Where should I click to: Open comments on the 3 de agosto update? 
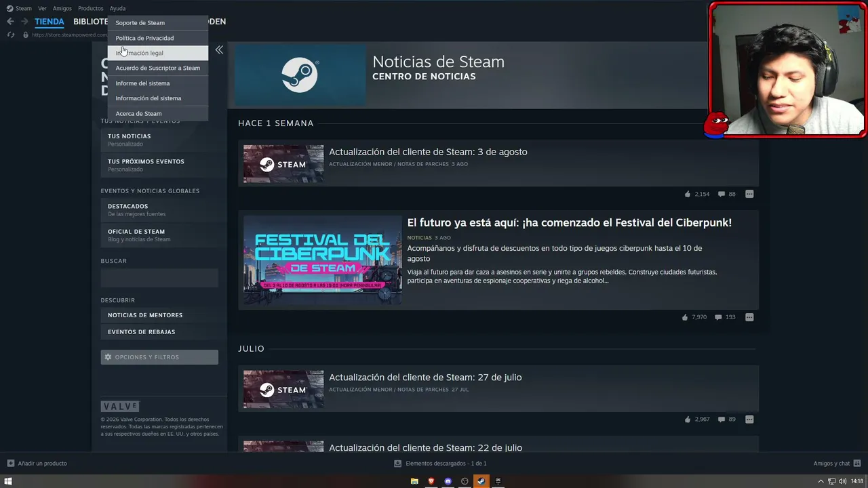(x=721, y=194)
